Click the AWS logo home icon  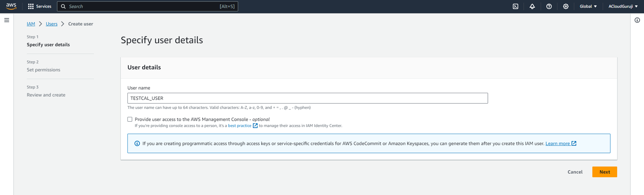point(11,6)
